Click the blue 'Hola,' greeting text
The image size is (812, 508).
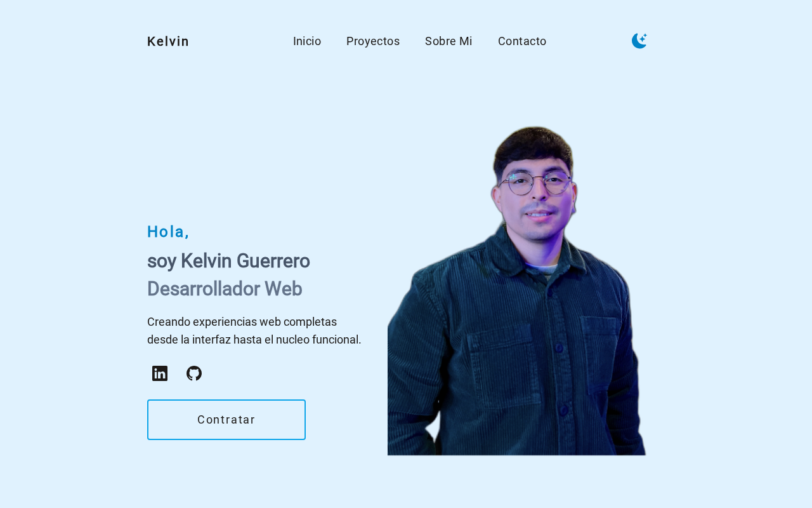[168, 232]
